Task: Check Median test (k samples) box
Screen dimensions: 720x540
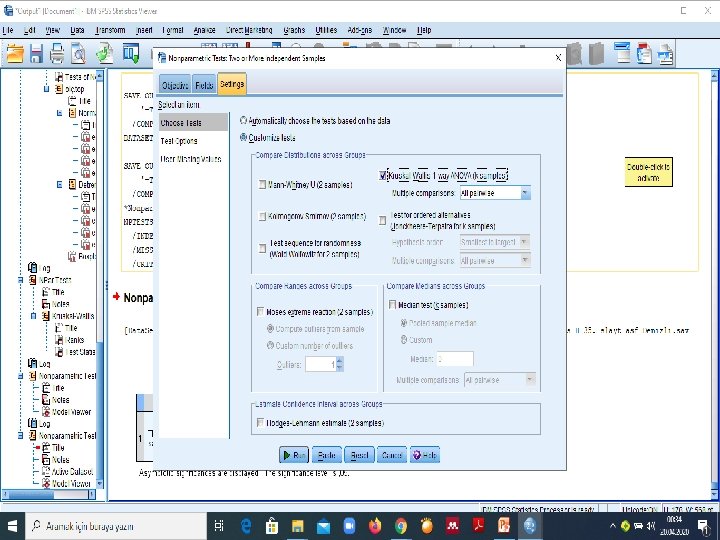Action: pos(393,305)
